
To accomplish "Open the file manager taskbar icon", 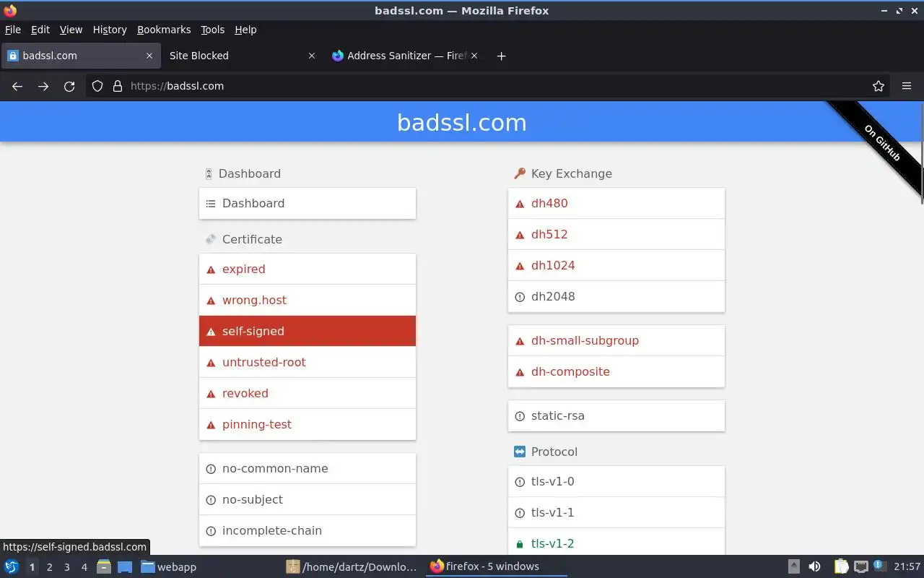I will (103, 566).
